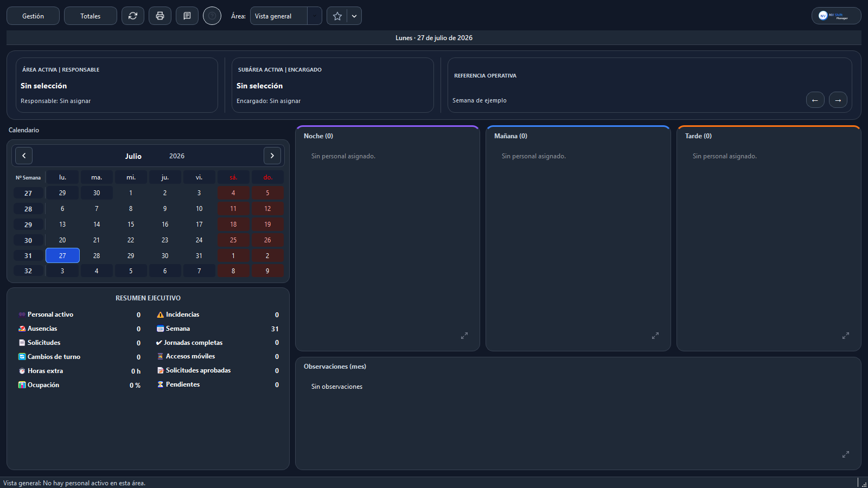Expand the Tarde shift panel
This screenshot has height=488, width=868.
[846, 336]
